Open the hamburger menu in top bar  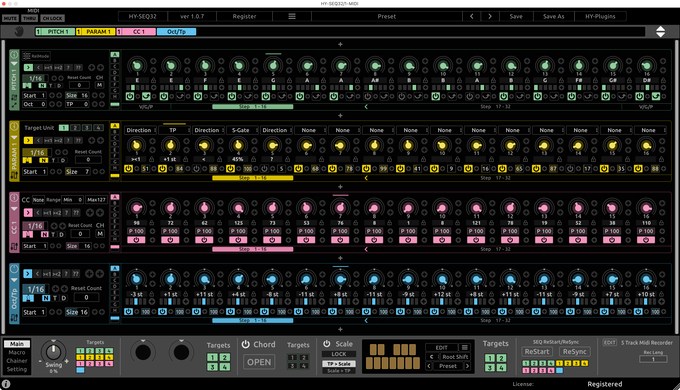[292, 16]
